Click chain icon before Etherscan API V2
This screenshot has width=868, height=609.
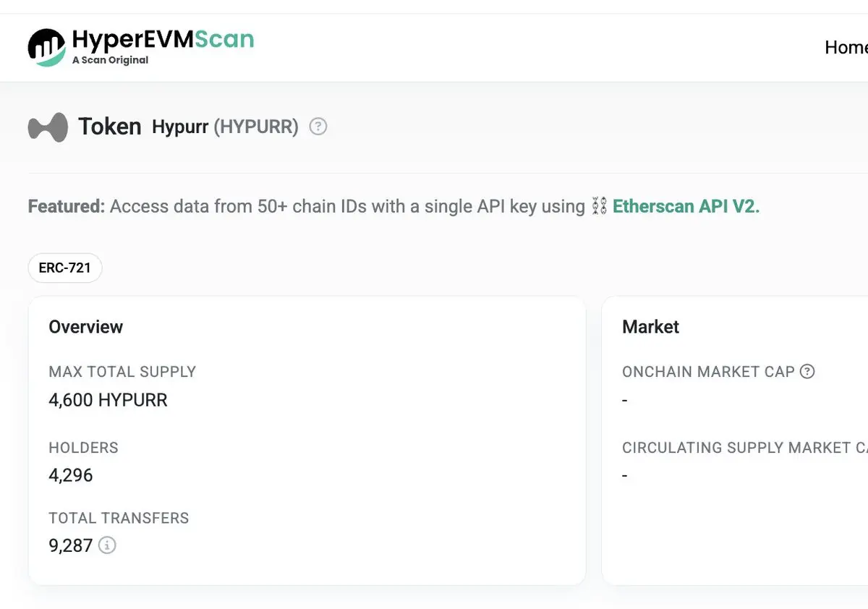click(599, 207)
